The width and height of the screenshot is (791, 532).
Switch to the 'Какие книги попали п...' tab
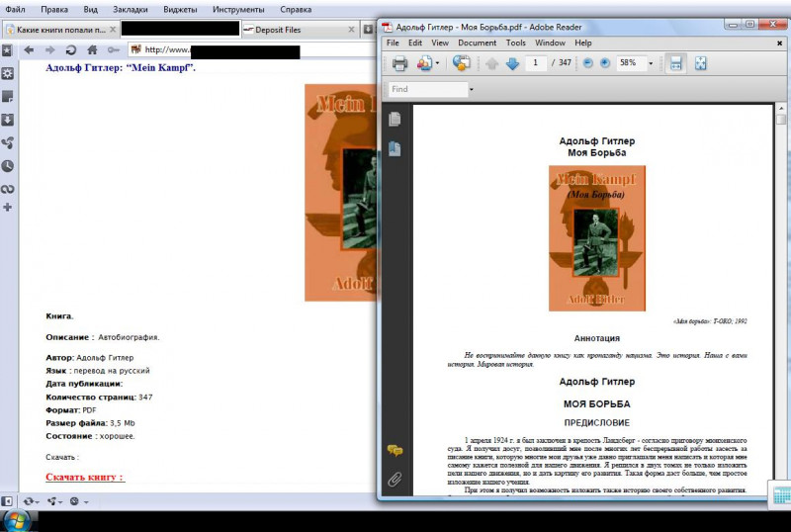pyautogui.click(x=60, y=30)
